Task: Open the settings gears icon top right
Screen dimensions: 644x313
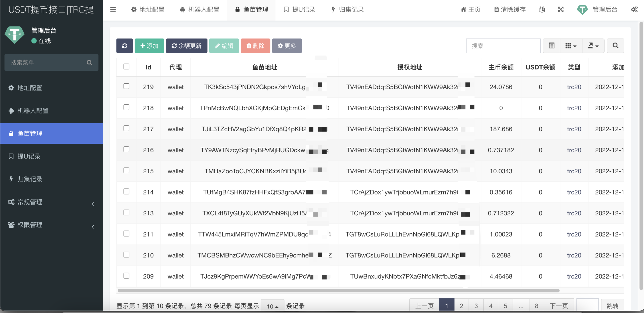Action: 634,10
